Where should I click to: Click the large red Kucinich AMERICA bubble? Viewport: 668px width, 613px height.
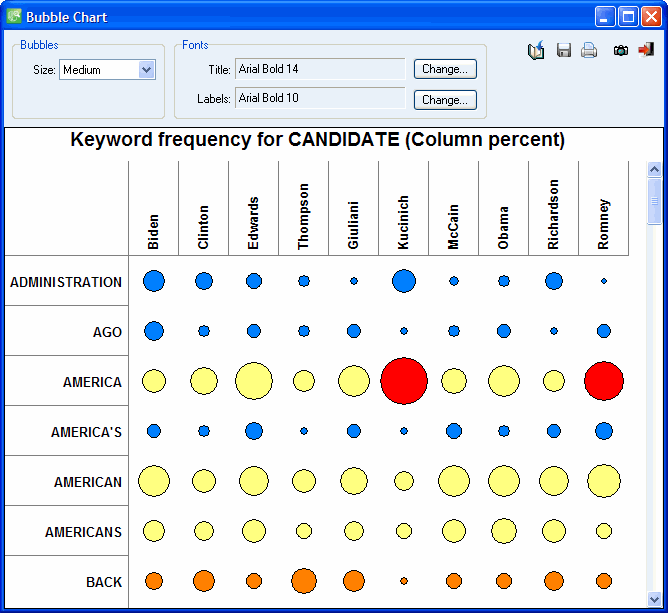tap(404, 381)
